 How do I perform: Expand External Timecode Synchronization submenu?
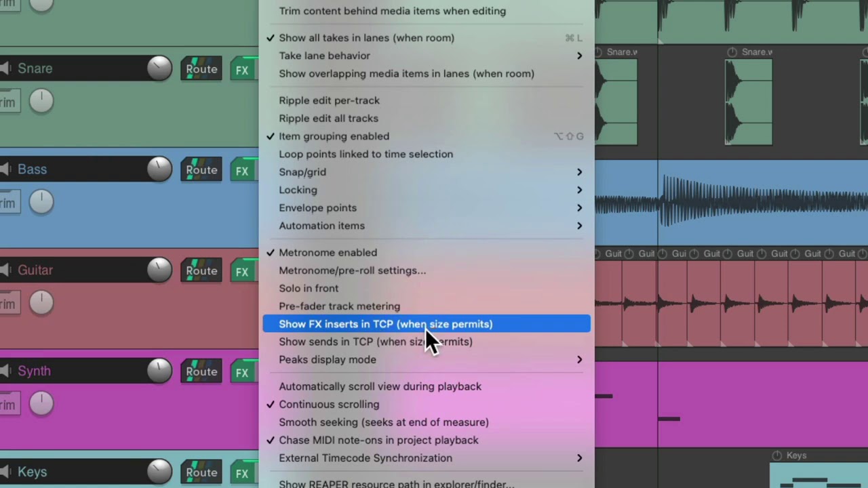427,457
